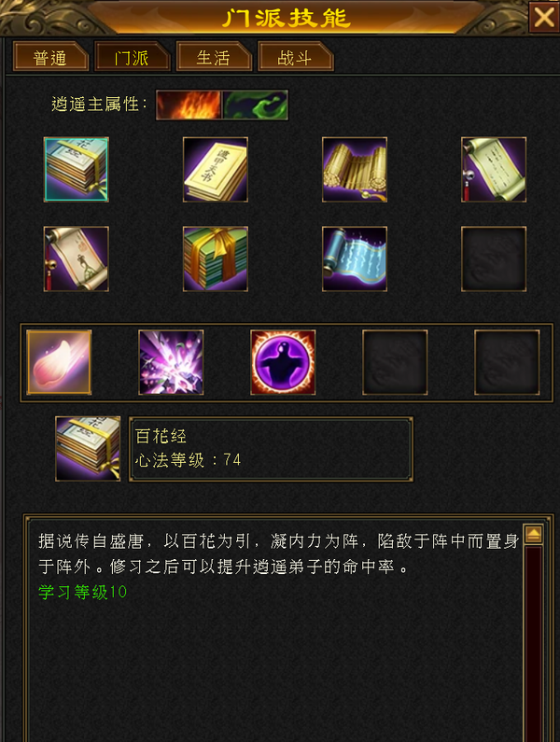
Task: Select the glowing blue scroll skill icon
Action: coord(355,259)
